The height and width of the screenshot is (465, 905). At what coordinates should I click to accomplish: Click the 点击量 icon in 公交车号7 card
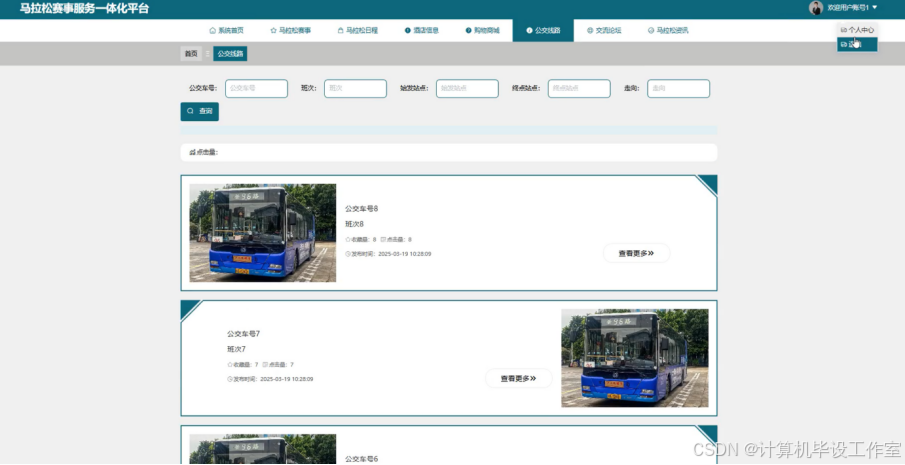pyautogui.click(x=265, y=365)
